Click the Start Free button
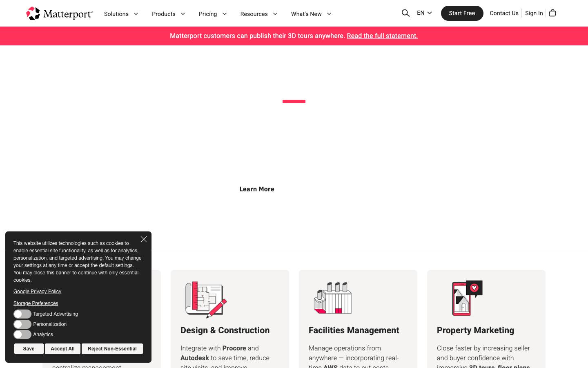This screenshot has height=368, width=588. [x=462, y=13]
